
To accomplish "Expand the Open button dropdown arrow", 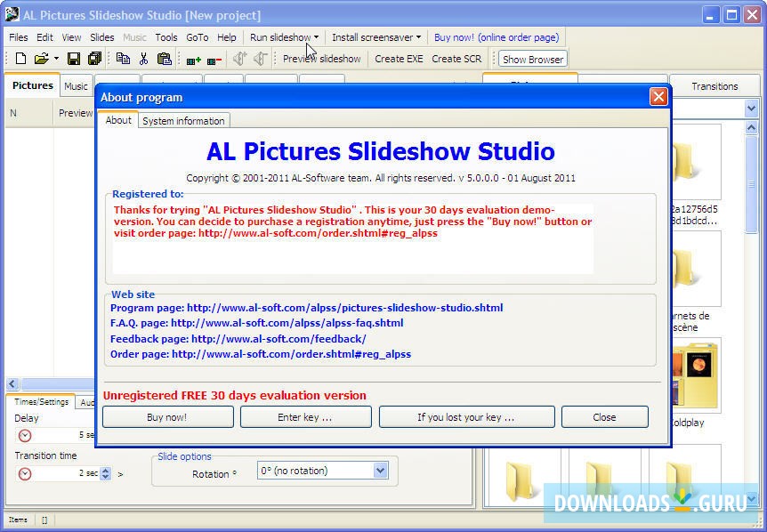I will click(58, 59).
